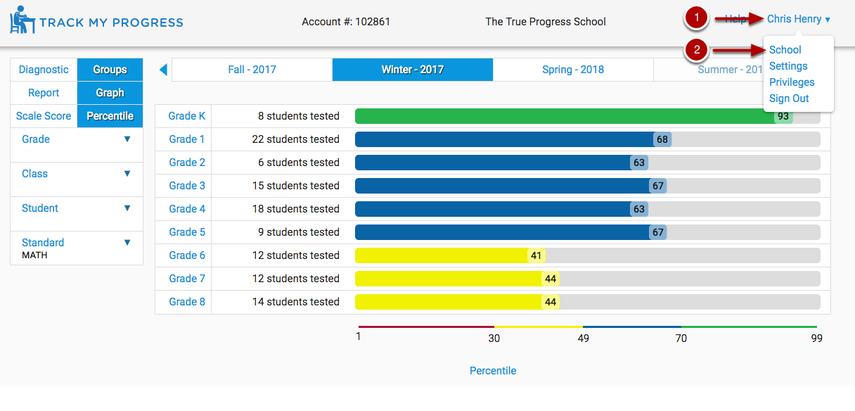Switch display to Report mode
This screenshot has width=855, height=411.
[x=44, y=93]
